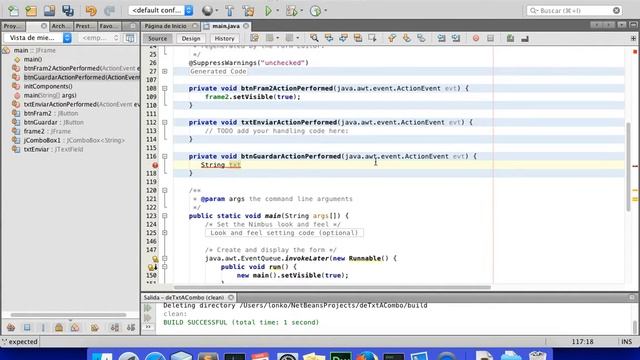Viewport: 640px width, 360px height.
Task: Click the Find Selection magnifier icon
Action: click(x=314, y=38)
